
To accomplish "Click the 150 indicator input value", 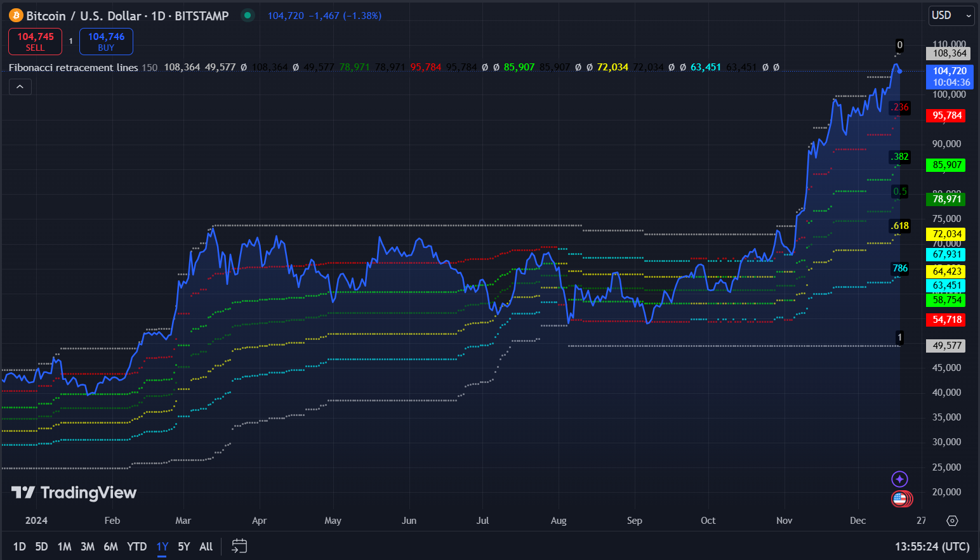I will tap(150, 67).
